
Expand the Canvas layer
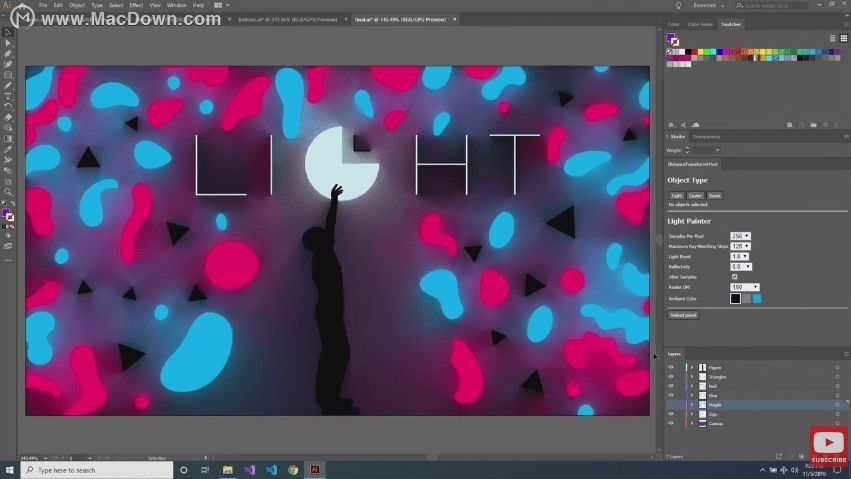point(692,424)
